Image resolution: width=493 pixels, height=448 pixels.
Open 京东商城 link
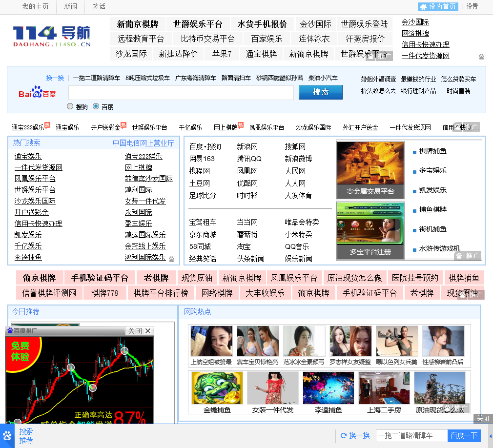pyautogui.click(x=203, y=234)
